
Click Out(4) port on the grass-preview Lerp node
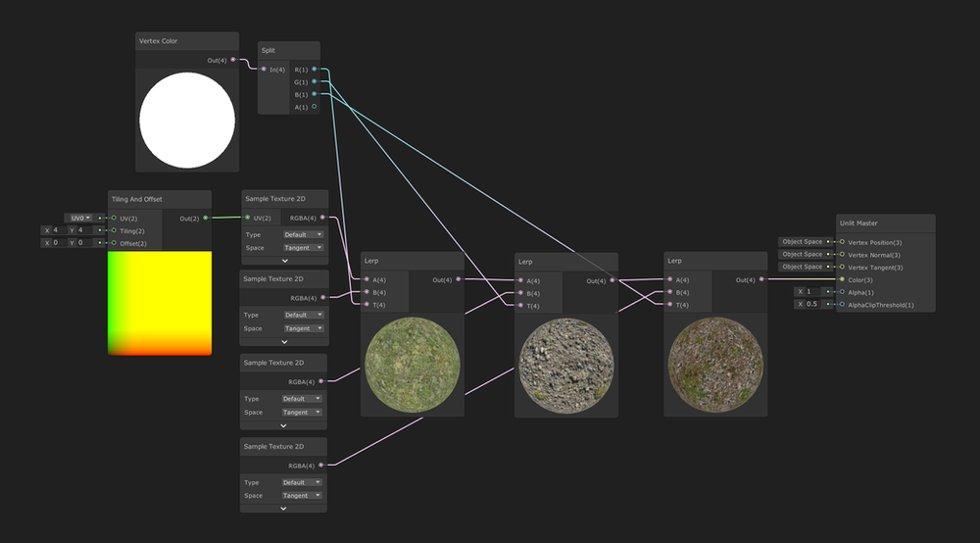458,279
